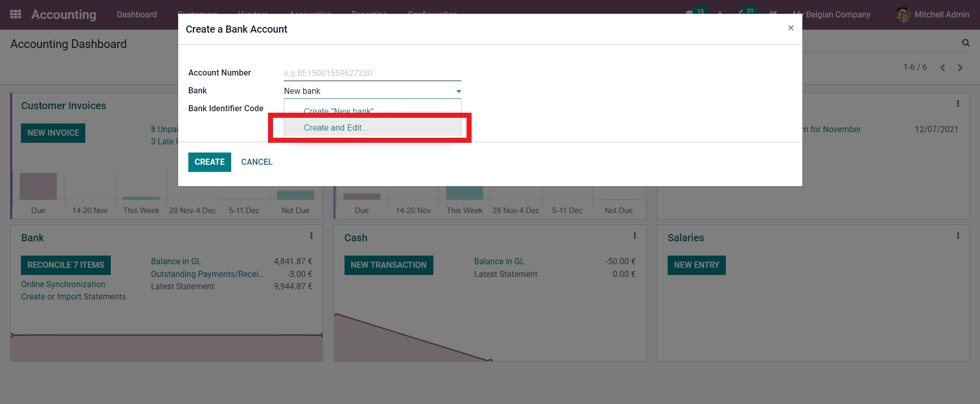Click Latest Statement value 9,944.87 €

pos(293,286)
